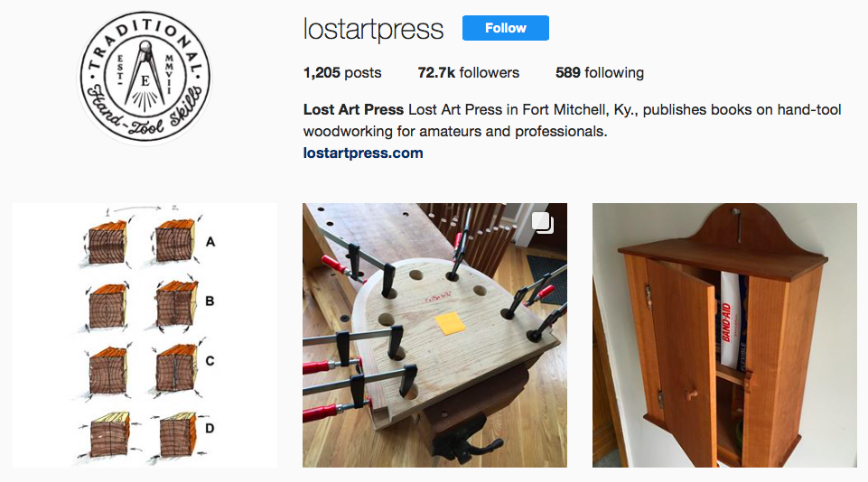Click the dividers emblem in the logo

tap(145, 75)
